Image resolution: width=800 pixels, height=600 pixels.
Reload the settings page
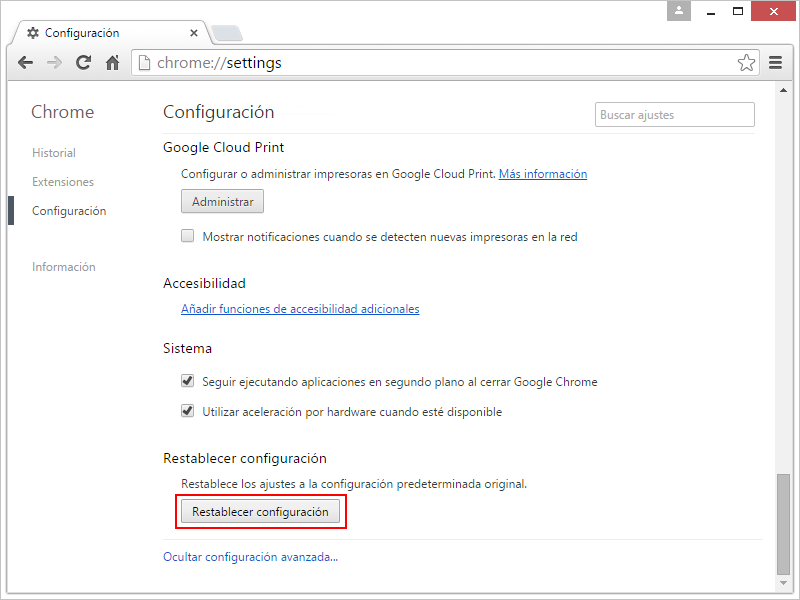pyautogui.click(x=83, y=62)
